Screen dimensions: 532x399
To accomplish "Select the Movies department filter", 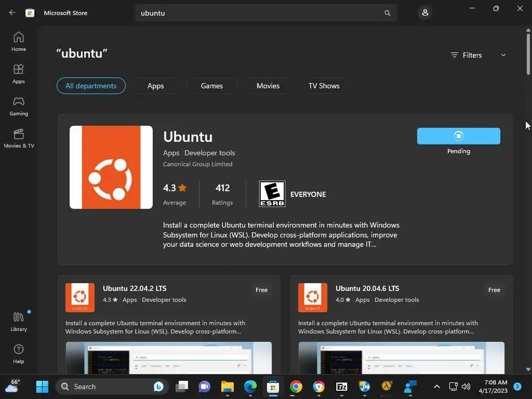I will (x=268, y=86).
